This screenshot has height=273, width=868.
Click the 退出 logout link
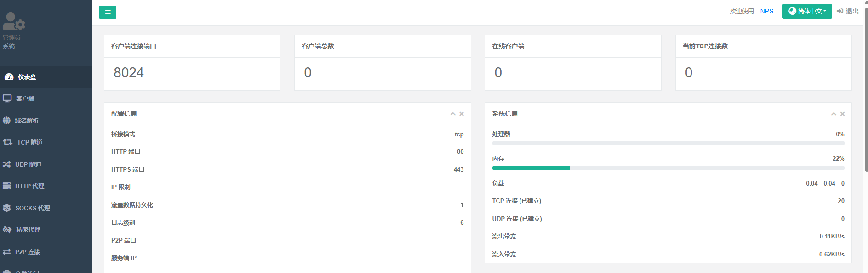tap(848, 11)
